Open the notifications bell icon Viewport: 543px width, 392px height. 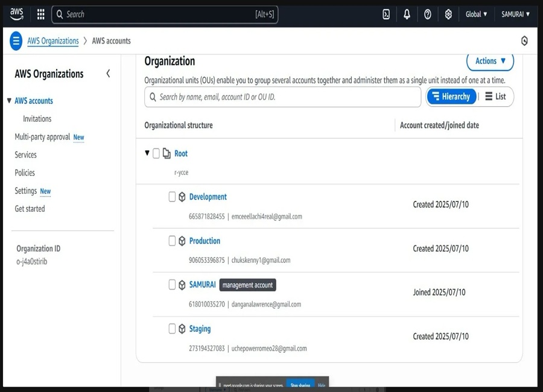407,14
